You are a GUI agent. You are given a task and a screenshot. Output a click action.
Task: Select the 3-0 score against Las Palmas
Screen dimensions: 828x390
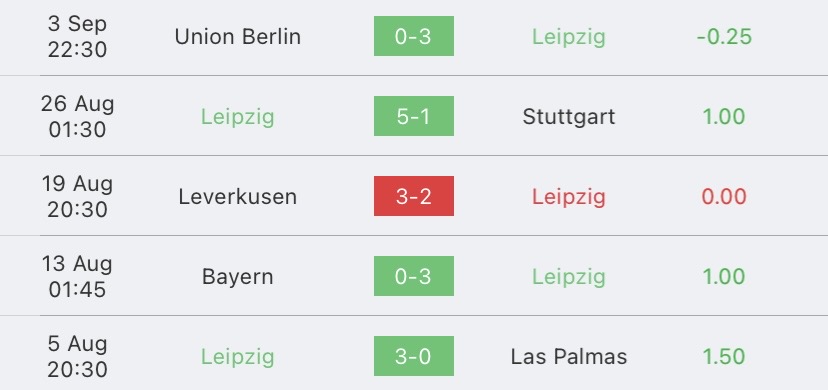tap(413, 356)
